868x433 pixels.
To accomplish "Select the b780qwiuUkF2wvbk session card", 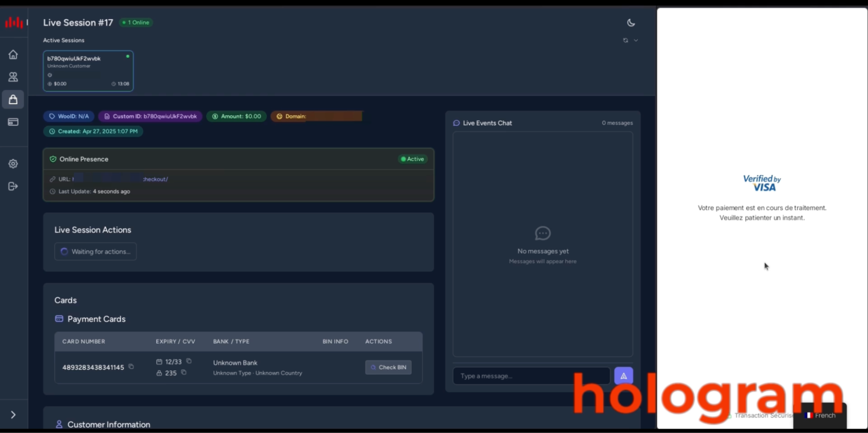I will click(88, 71).
